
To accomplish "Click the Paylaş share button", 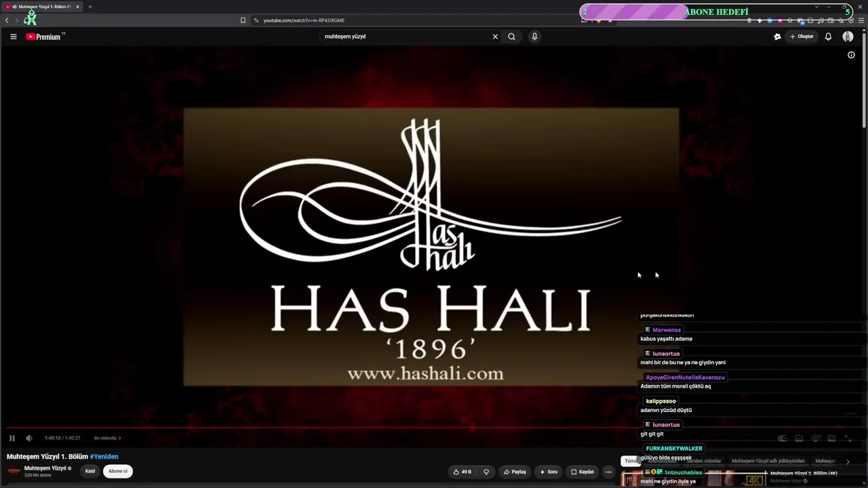I will pyautogui.click(x=515, y=472).
